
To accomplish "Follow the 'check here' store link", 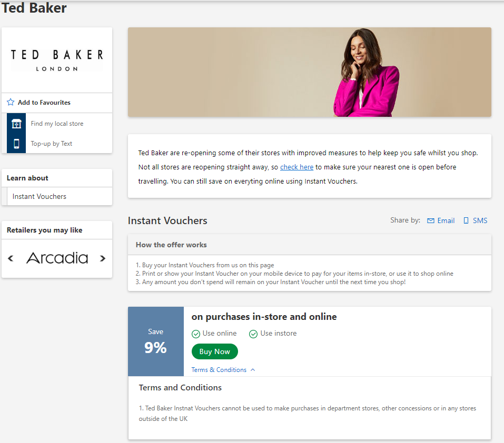I will pyautogui.click(x=297, y=167).
